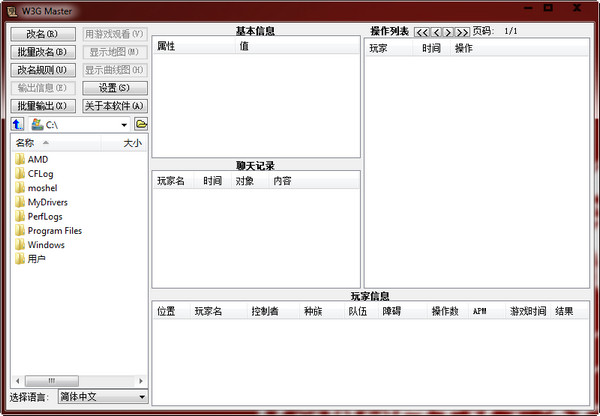
Task: Click the 批量改名(B) batch rename button
Action: pyautogui.click(x=42, y=52)
